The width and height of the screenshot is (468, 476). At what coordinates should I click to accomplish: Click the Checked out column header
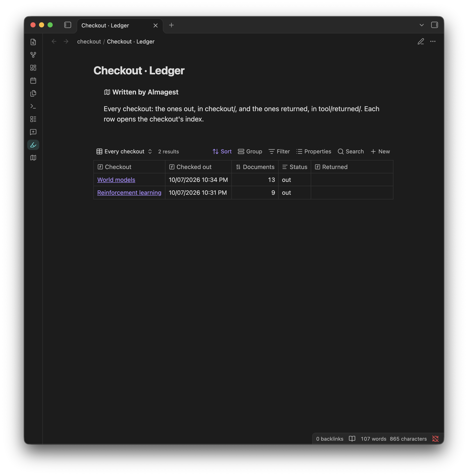[x=198, y=167]
